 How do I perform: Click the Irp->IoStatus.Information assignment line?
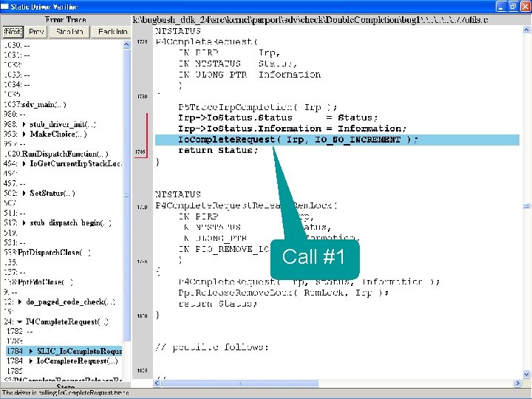click(x=292, y=129)
